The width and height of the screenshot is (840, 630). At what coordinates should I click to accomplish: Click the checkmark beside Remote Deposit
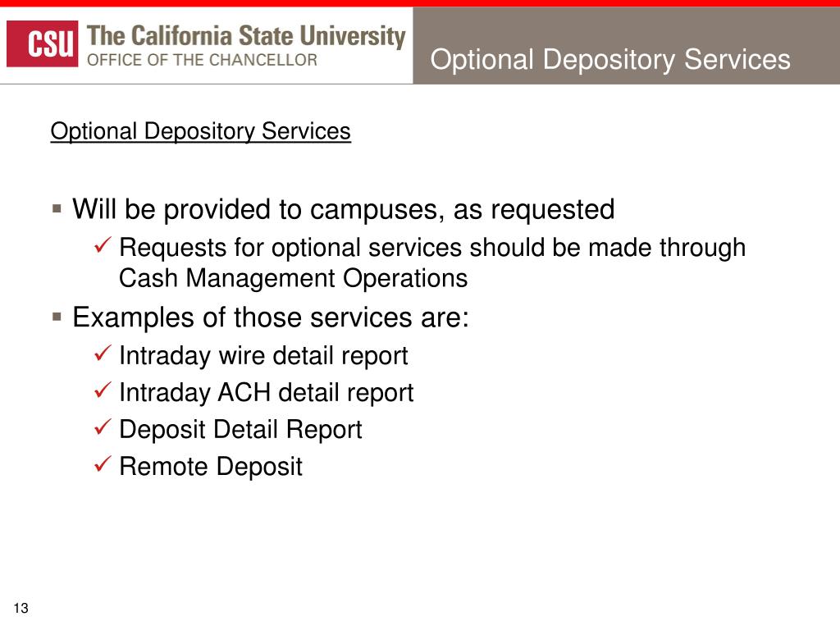pyautogui.click(x=103, y=464)
